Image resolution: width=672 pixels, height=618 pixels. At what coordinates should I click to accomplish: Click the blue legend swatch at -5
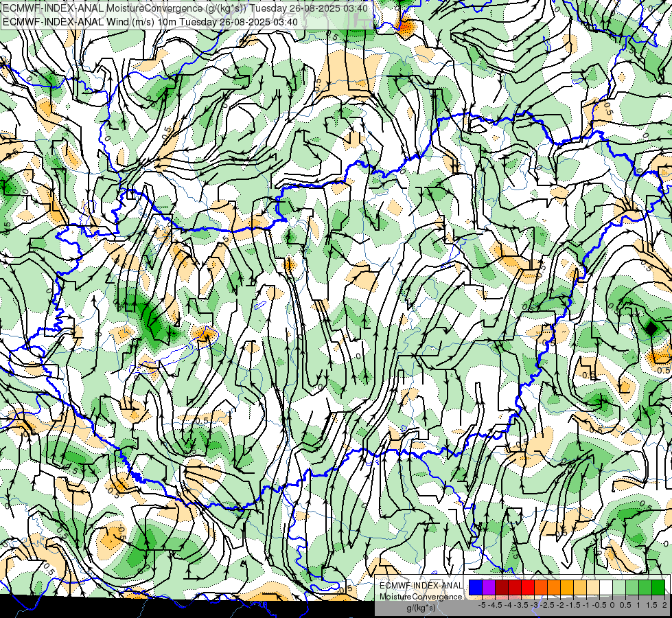476,588
